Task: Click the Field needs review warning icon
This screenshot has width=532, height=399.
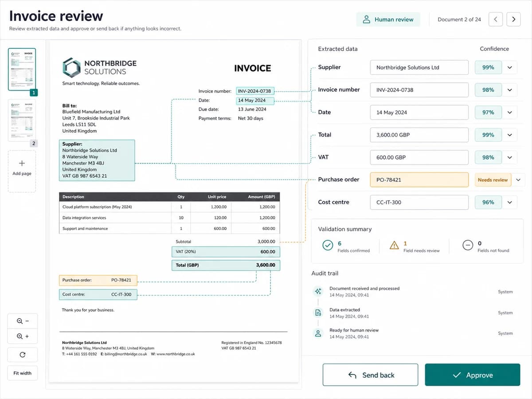Action: pyautogui.click(x=394, y=245)
